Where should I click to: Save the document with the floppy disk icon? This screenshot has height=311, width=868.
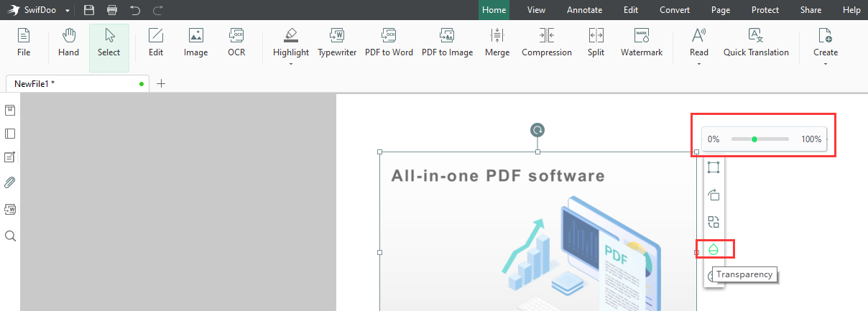89,10
